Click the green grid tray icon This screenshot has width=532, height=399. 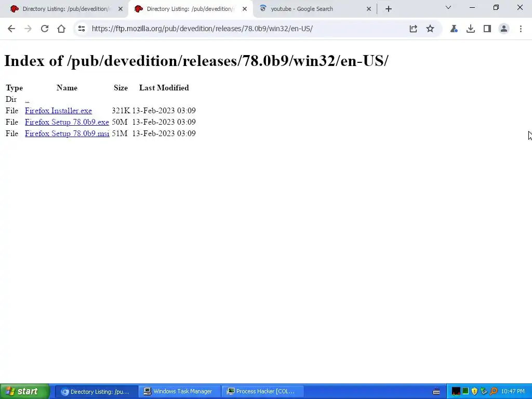465,392
